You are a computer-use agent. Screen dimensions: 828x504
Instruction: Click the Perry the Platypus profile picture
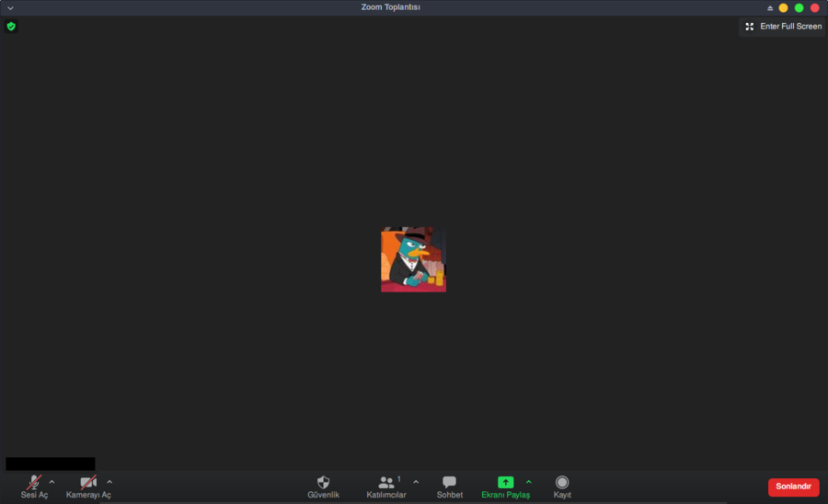[x=413, y=259]
